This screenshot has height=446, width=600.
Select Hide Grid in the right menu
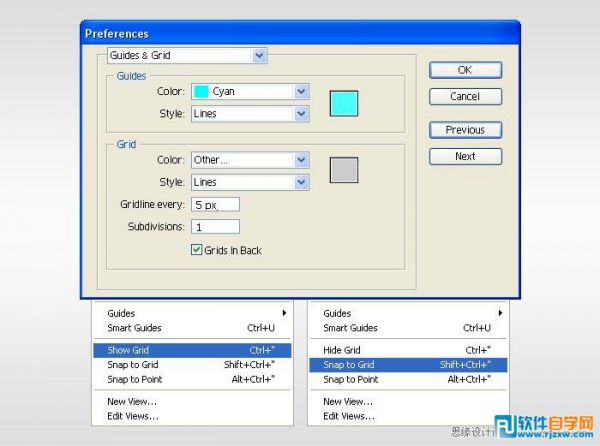click(x=408, y=350)
